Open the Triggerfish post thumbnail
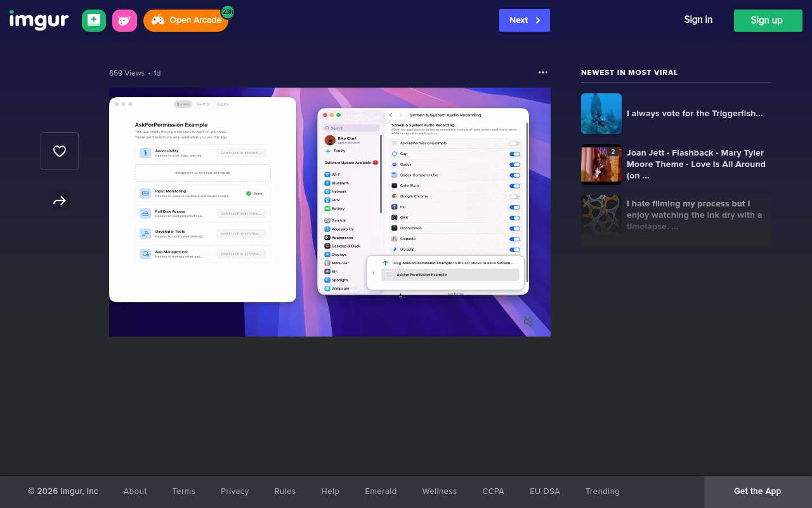The image size is (812, 508). [601, 114]
